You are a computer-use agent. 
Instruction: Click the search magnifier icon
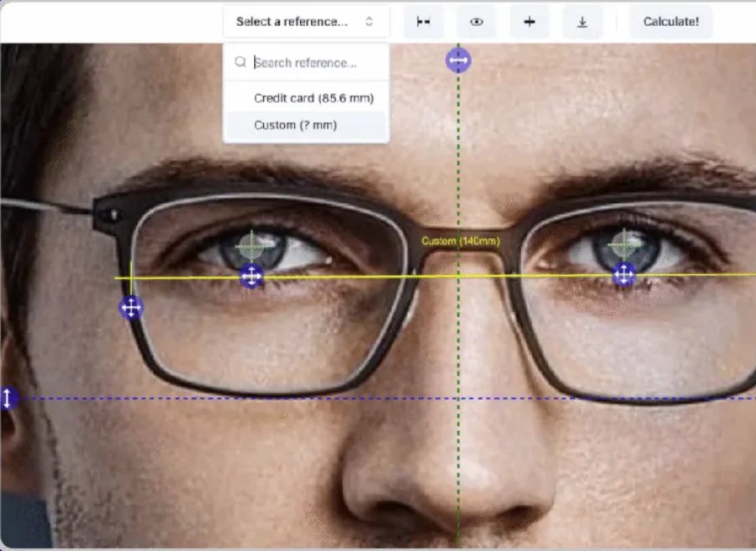coord(240,62)
